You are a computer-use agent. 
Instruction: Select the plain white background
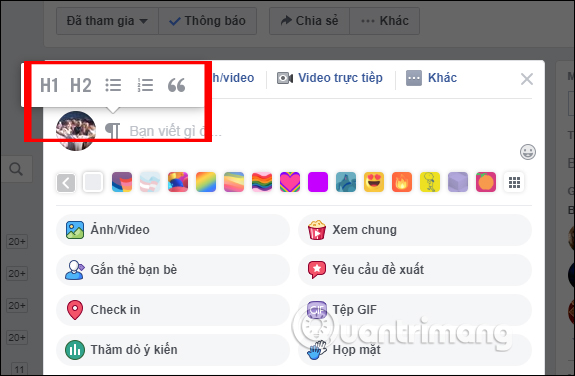pos(93,182)
